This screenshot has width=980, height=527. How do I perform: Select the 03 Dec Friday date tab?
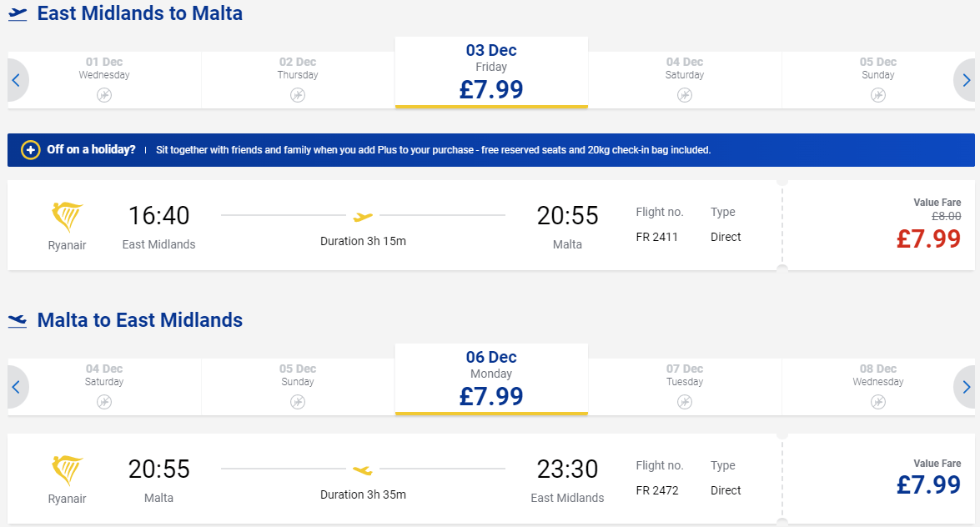pos(491,73)
